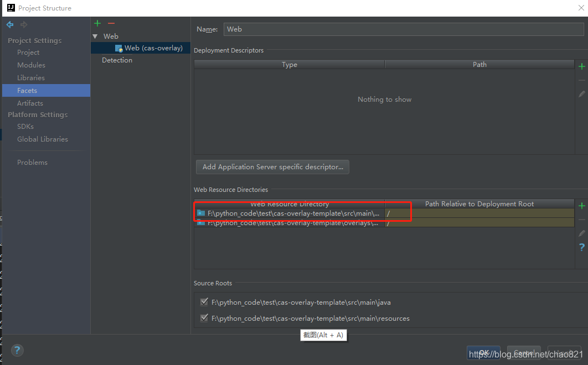Click the Cancel button

point(524,353)
